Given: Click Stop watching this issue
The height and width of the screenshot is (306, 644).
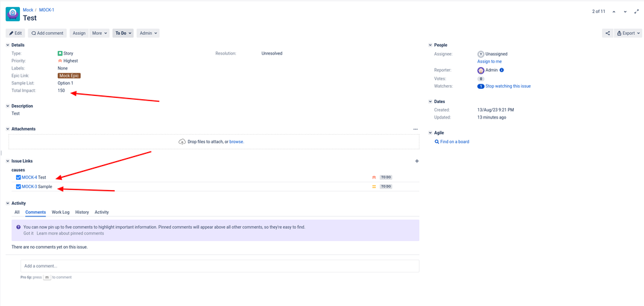Looking at the screenshot, I should click(x=508, y=86).
